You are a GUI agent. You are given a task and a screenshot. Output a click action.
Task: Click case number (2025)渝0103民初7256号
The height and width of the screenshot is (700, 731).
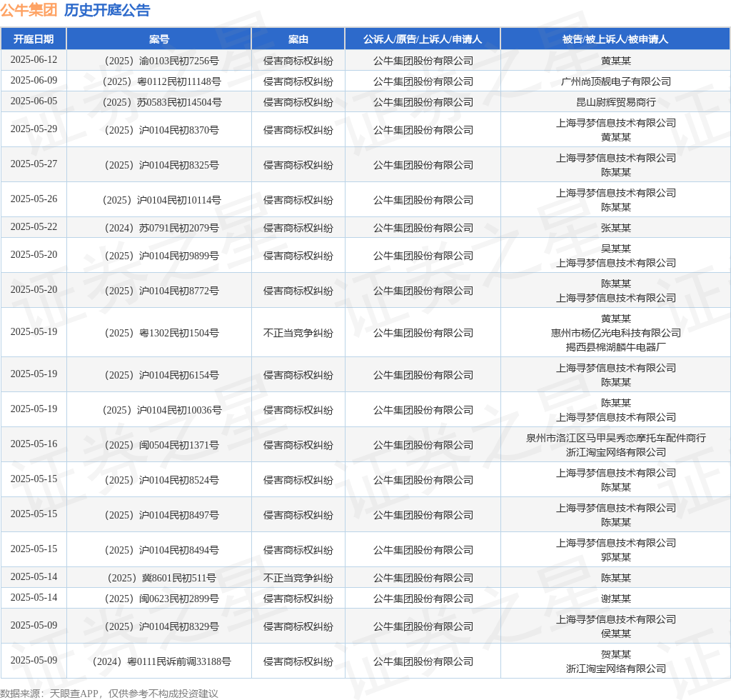161,61
